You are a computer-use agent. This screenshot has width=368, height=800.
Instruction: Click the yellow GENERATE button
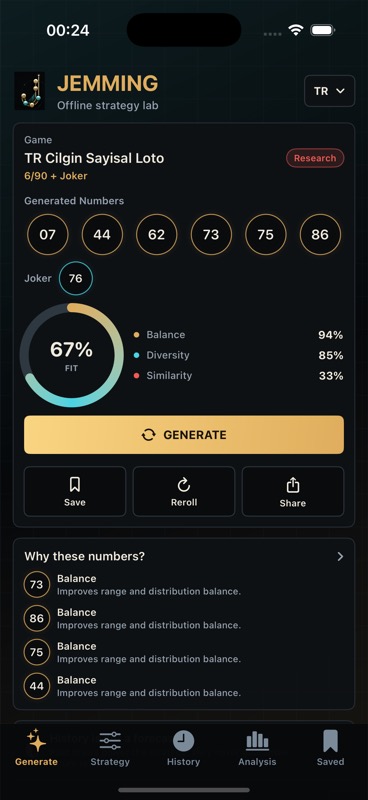click(184, 435)
